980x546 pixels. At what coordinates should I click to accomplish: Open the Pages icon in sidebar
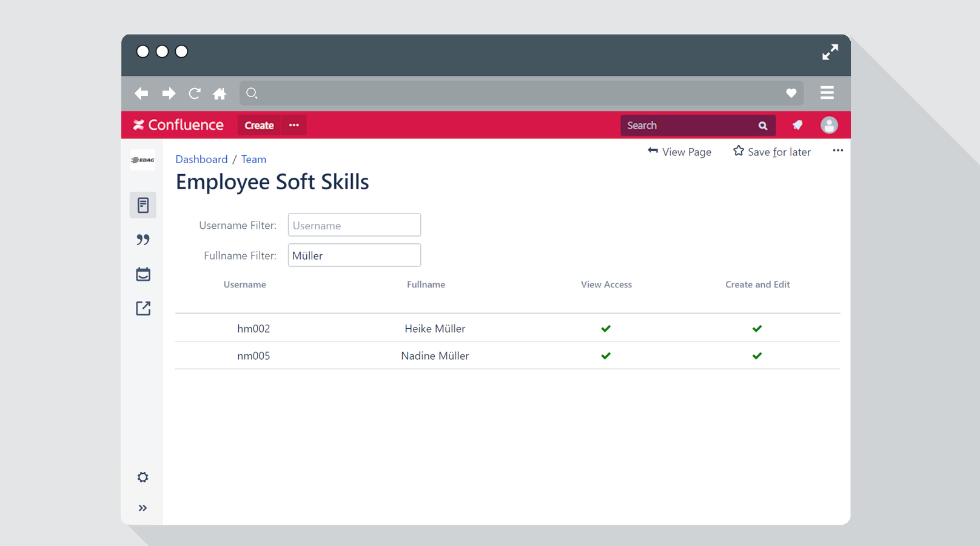(143, 205)
